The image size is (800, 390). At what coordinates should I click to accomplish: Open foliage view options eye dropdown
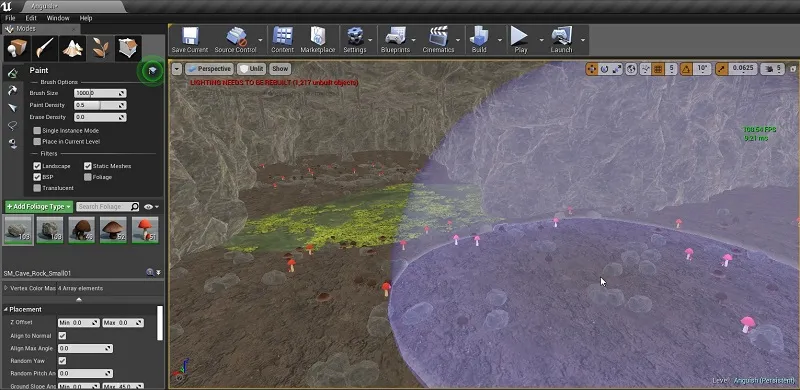(151, 206)
